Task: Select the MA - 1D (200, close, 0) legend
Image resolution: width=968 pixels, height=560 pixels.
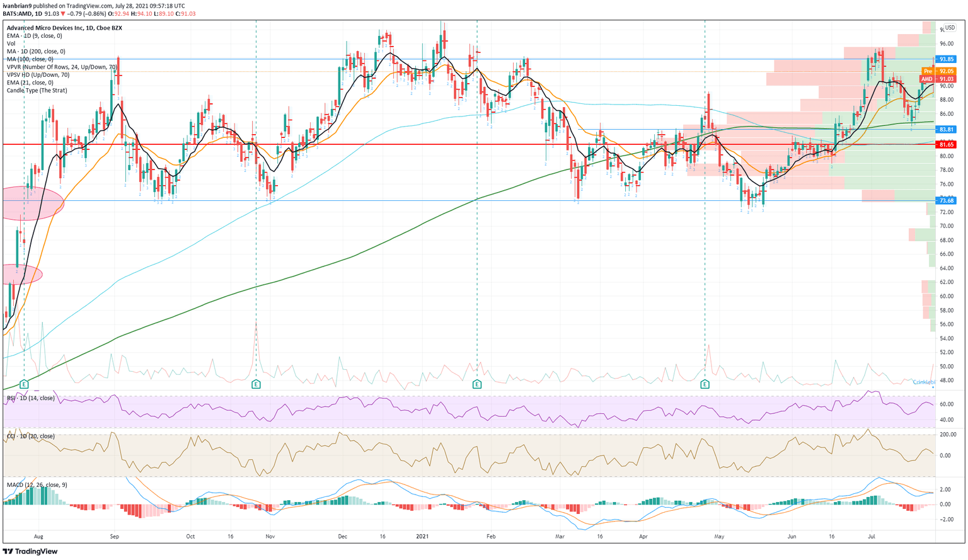Action: pos(36,52)
